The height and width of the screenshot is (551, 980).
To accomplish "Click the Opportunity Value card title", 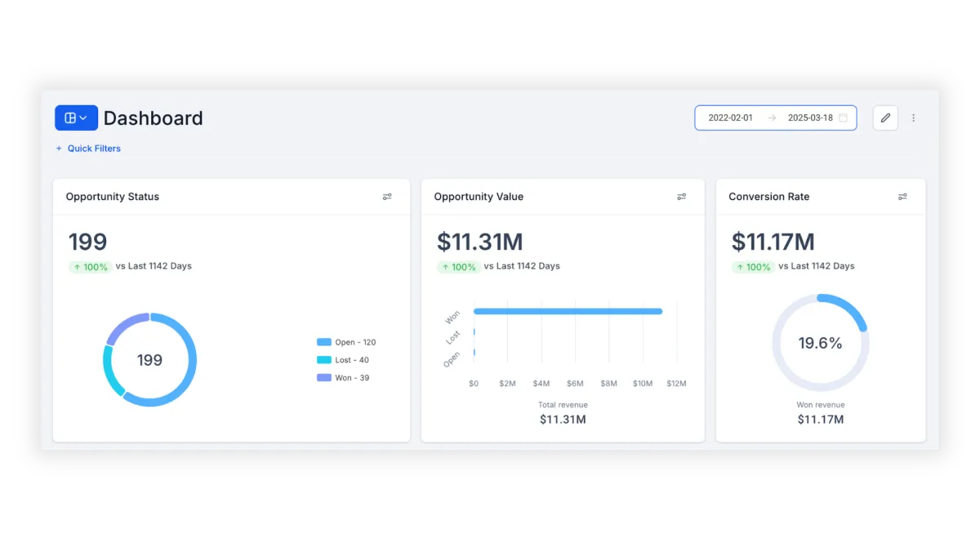I will (479, 197).
